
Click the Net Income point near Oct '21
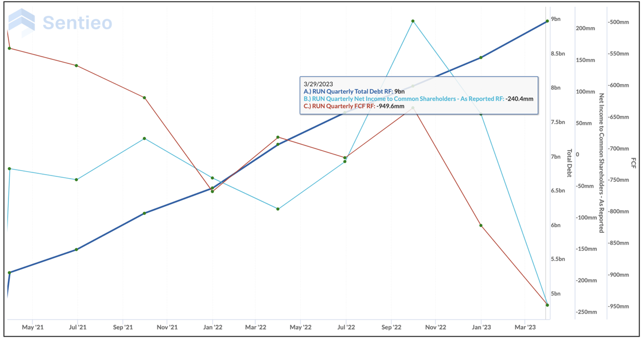click(145, 139)
